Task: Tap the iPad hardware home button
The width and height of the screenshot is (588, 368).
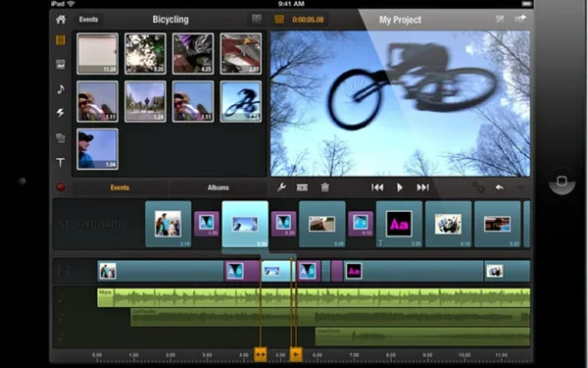Action: pos(562,181)
